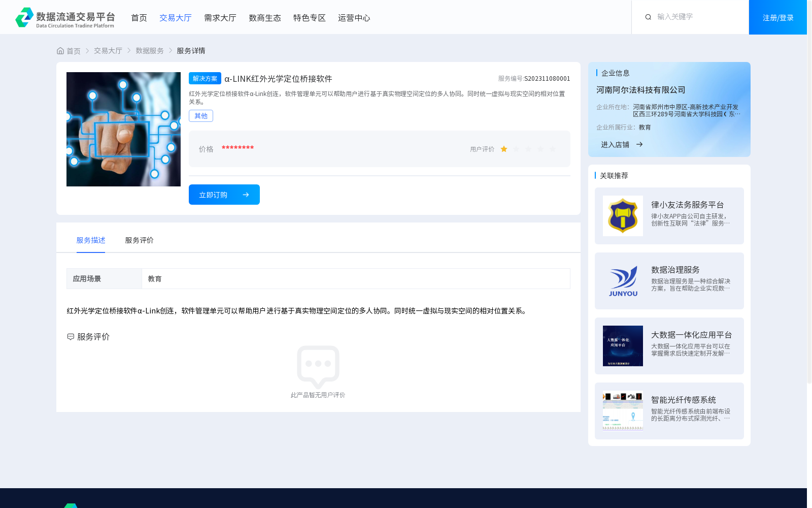Open the 需求大厅 nav menu
812x508 pixels.
pos(220,18)
